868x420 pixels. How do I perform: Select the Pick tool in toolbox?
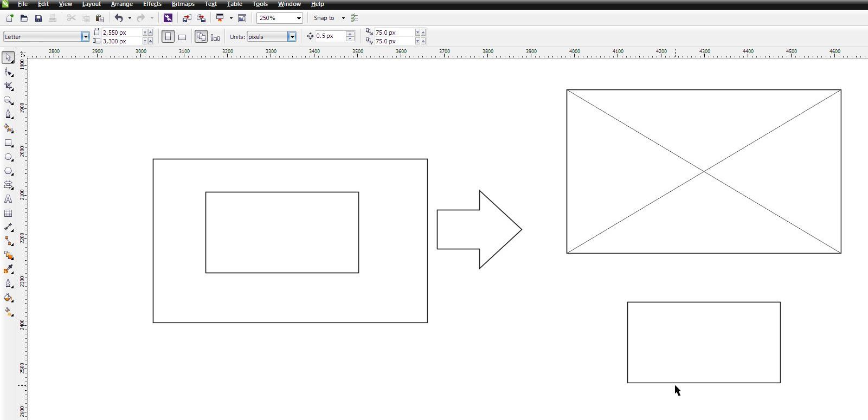(8, 57)
